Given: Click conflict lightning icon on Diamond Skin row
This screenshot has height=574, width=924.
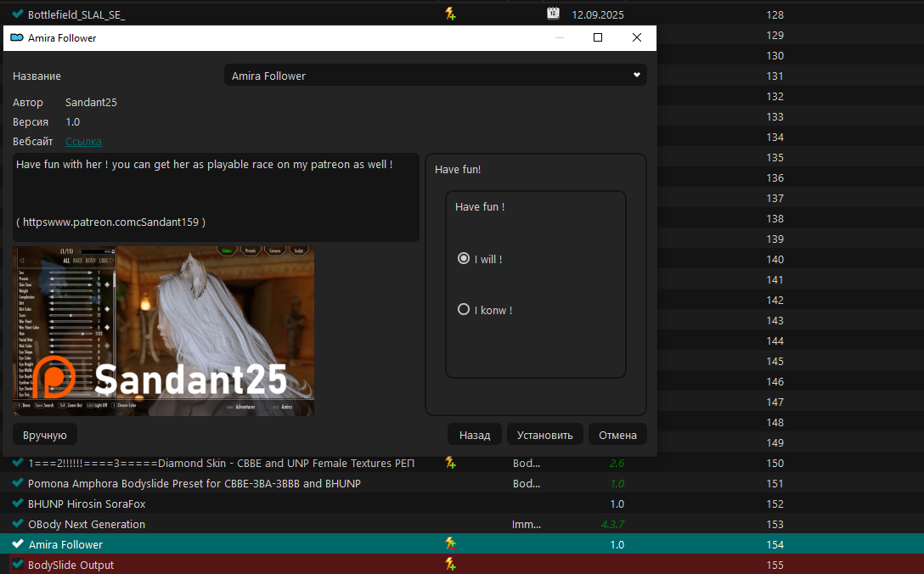Looking at the screenshot, I should coord(450,463).
